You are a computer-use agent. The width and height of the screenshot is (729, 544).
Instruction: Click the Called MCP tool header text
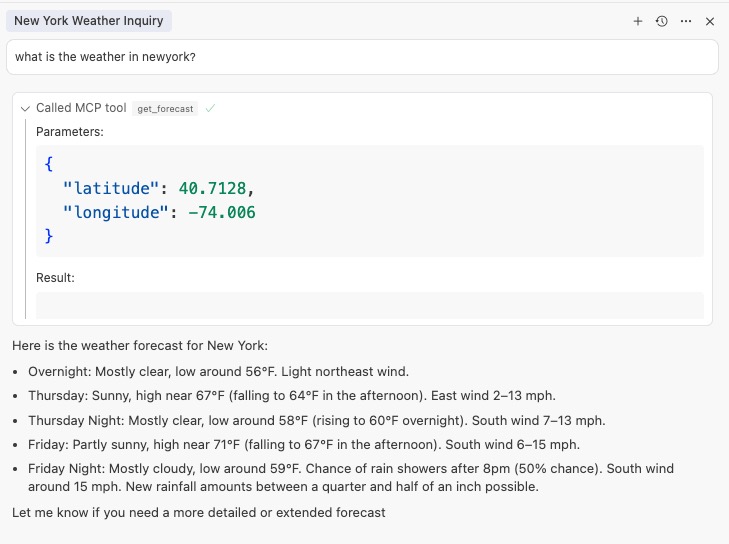tap(81, 108)
